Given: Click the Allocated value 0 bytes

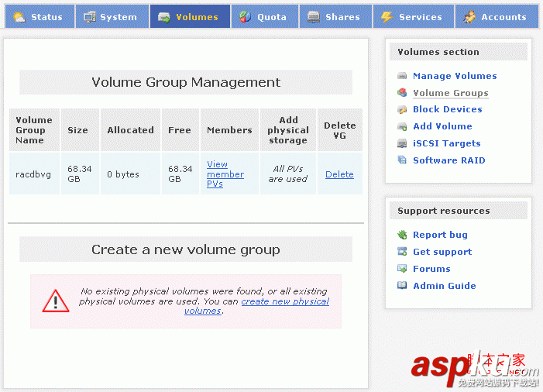Looking at the screenshot, I should tap(123, 174).
